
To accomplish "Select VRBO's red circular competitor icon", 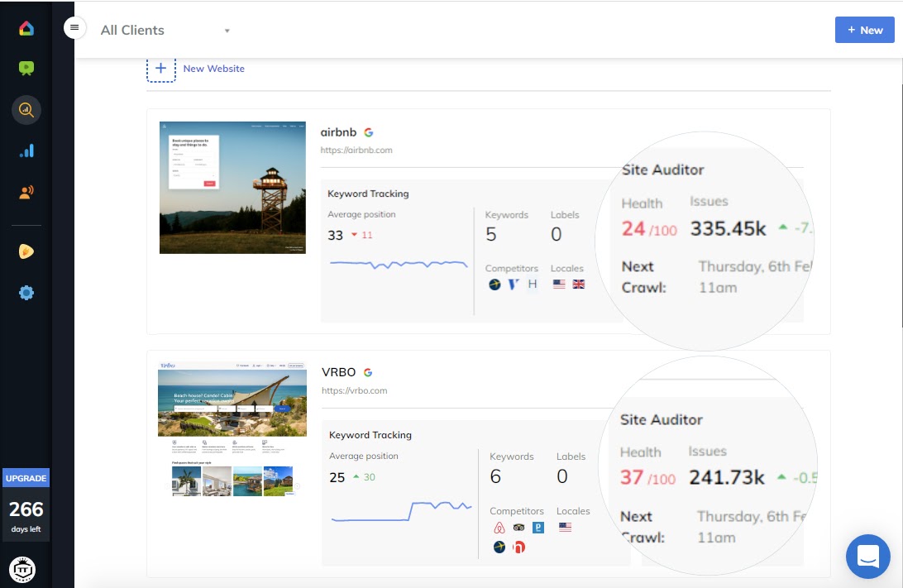I will [x=518, y=547].
